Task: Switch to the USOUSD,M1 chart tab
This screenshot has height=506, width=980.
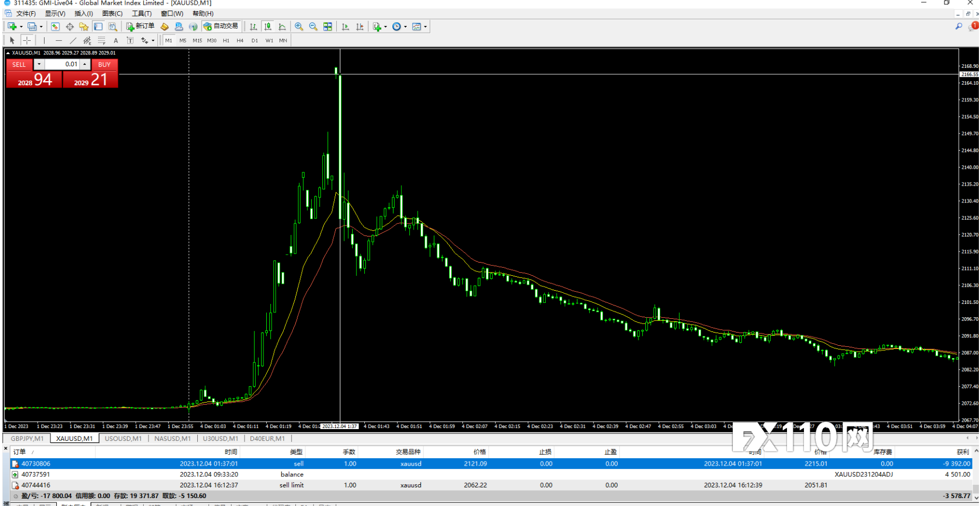Action: pyautogui.click(x=123, y=439)
